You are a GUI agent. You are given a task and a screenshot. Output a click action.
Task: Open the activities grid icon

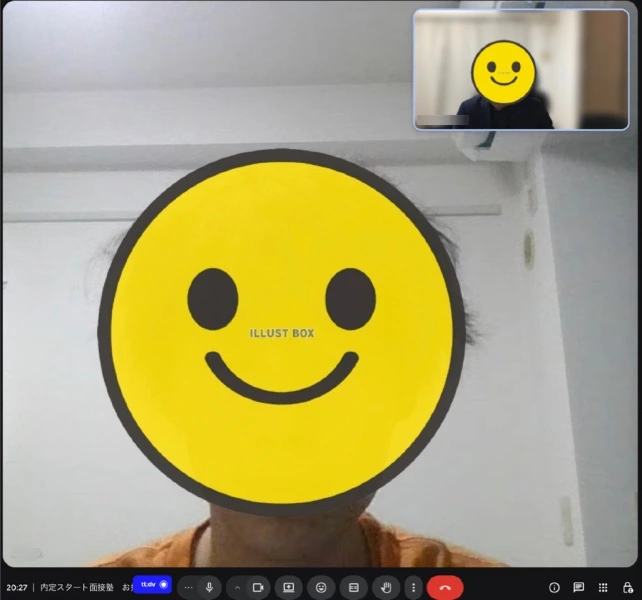coord(603,587)
